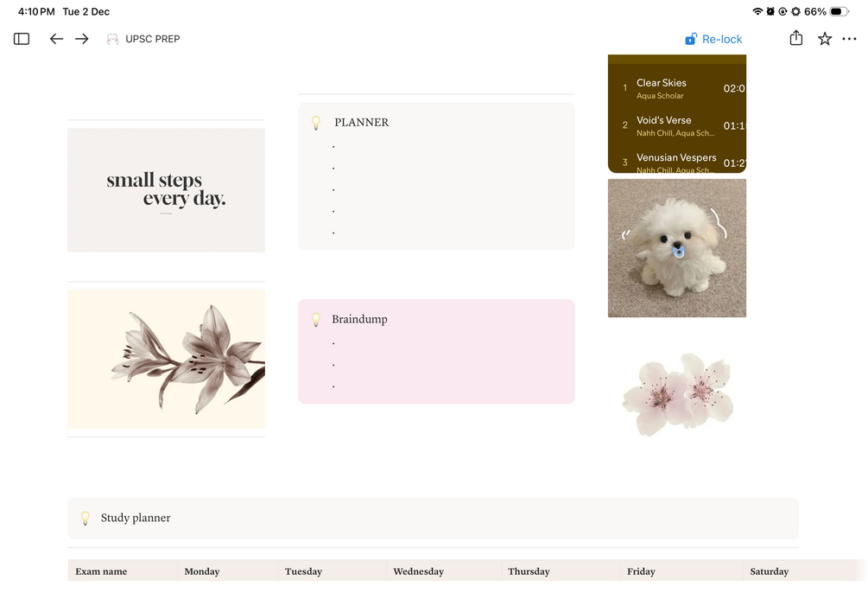Open the small steps every day image
This screenshot has width=868, height=599.
(166, 190)
